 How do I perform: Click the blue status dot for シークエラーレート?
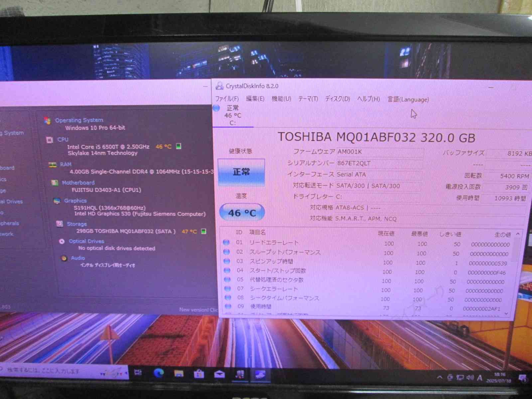227,289
